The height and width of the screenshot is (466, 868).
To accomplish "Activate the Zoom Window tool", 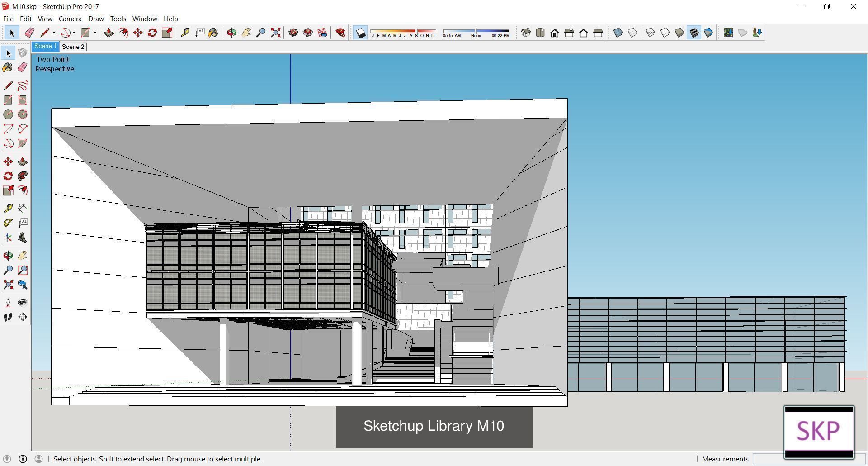I will pos(23,270).
